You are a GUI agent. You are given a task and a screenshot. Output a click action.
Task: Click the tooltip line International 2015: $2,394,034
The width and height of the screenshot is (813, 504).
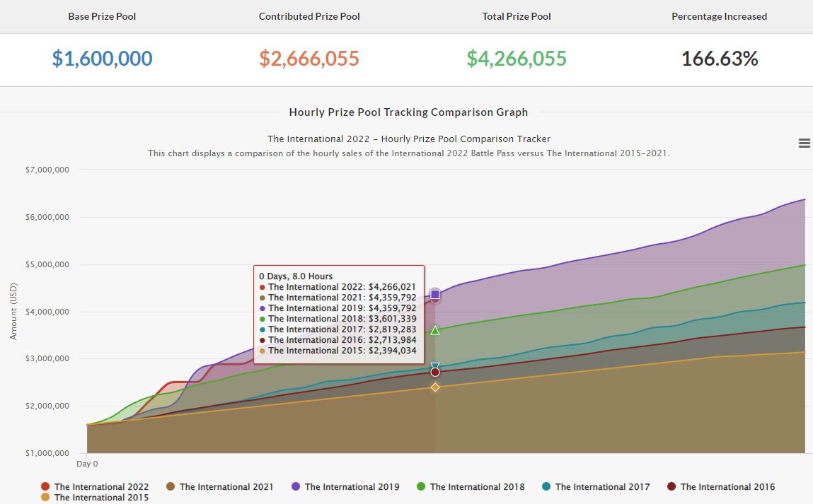(338, 351)
